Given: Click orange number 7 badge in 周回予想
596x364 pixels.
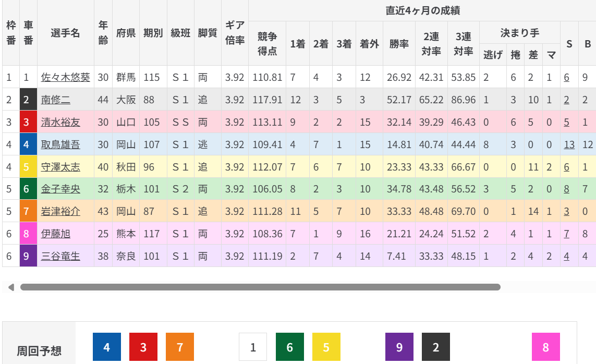Looking at the screenshot, I should [180, 347].
